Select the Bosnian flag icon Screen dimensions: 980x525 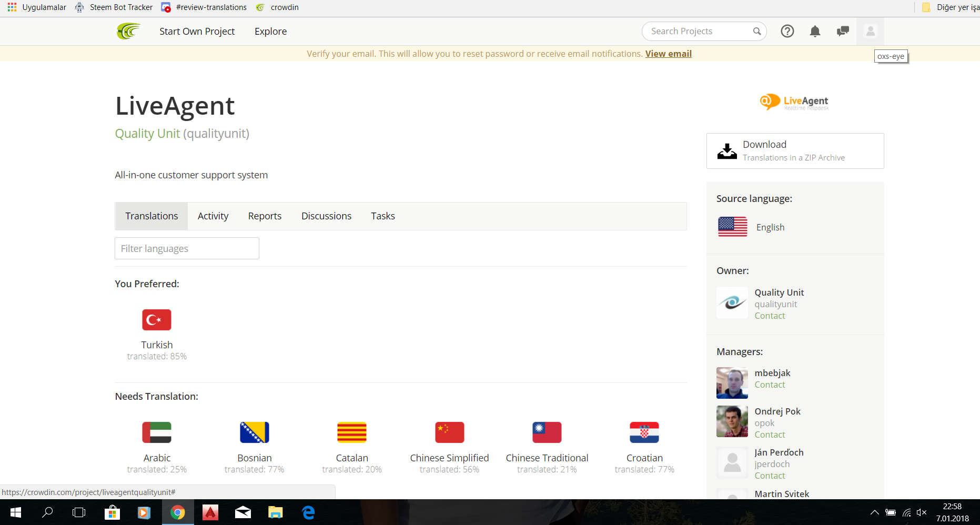[x=255, y=432]
